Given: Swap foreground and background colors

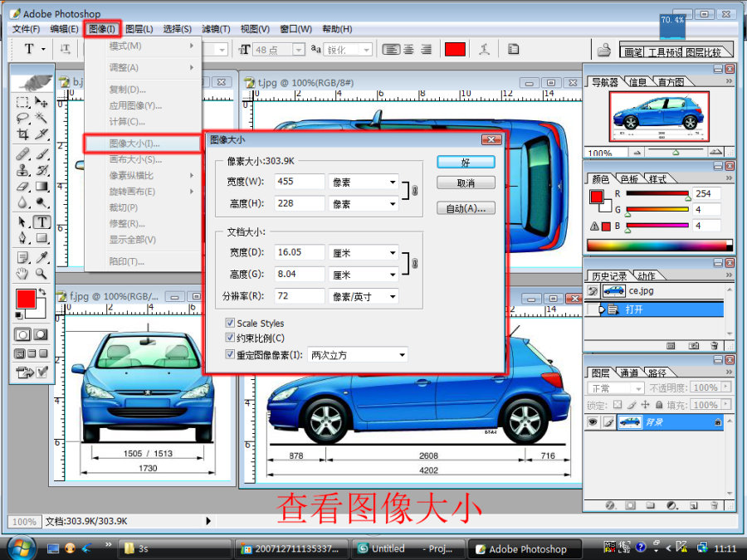Looking at the screenshot, I should click(42, 291).
